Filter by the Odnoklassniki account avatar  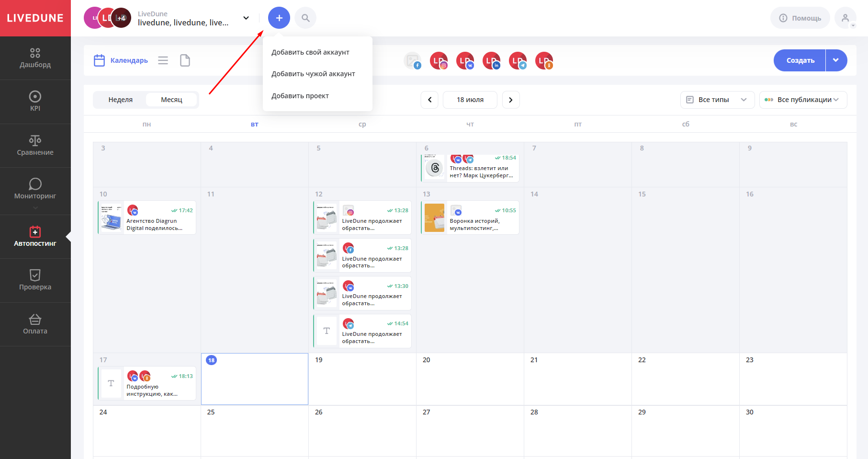coord(544,61)
